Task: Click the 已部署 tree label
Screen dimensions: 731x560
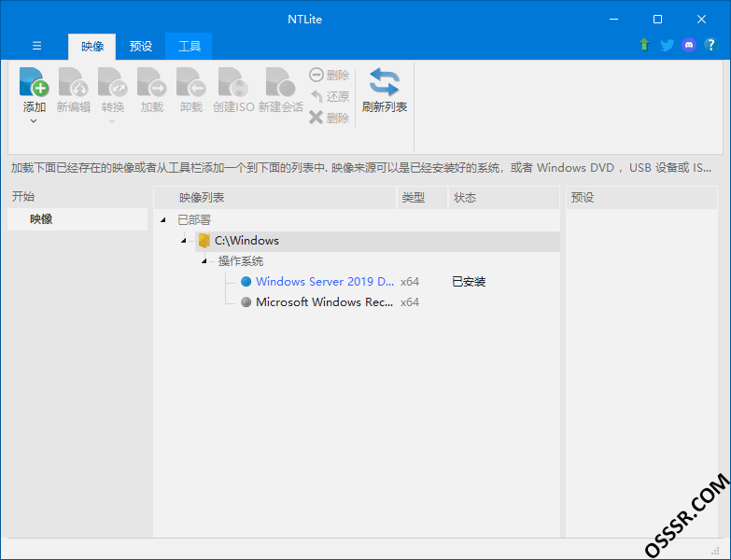Action: point(194,220)
